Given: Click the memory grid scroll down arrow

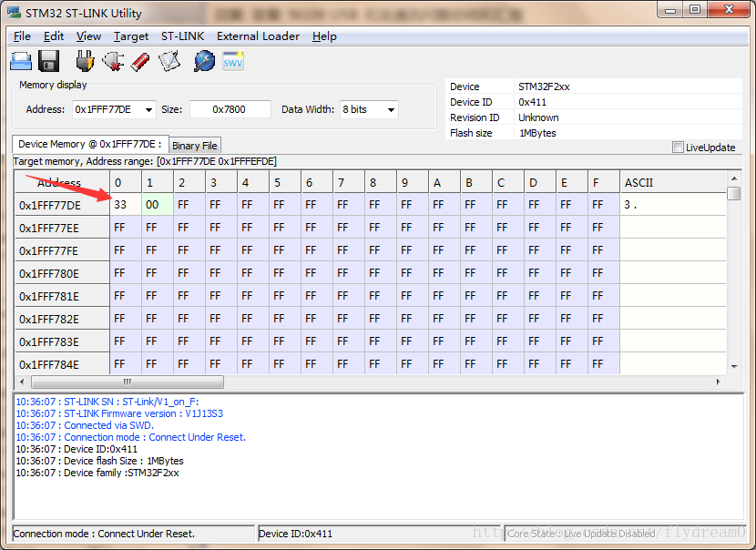Looking at the screenshot, I should tap(734, 367).
